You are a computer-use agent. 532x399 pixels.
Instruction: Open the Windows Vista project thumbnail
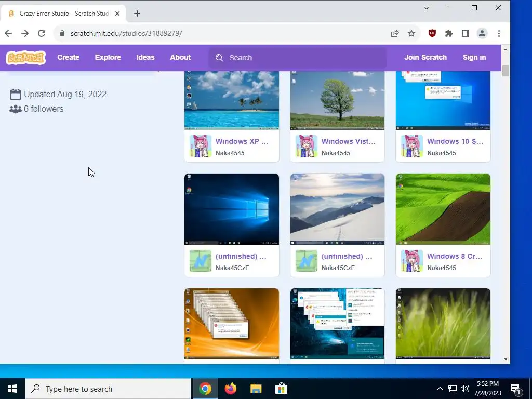(x=337, y=100)
